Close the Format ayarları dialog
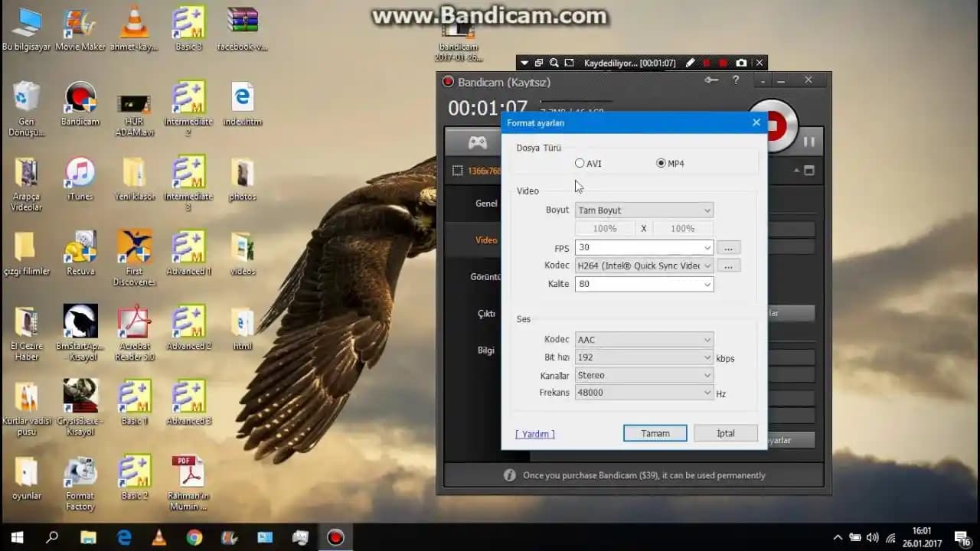 click(756, 122)
